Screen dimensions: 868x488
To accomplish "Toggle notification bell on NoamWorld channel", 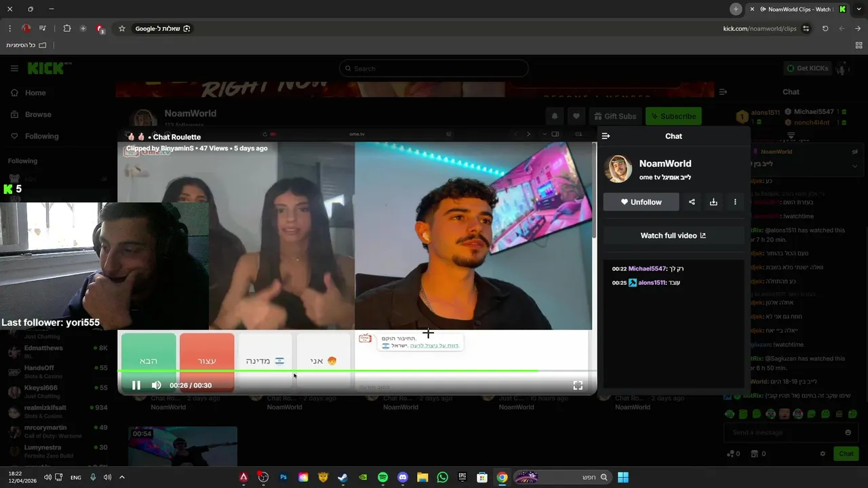I will point(555,116).
